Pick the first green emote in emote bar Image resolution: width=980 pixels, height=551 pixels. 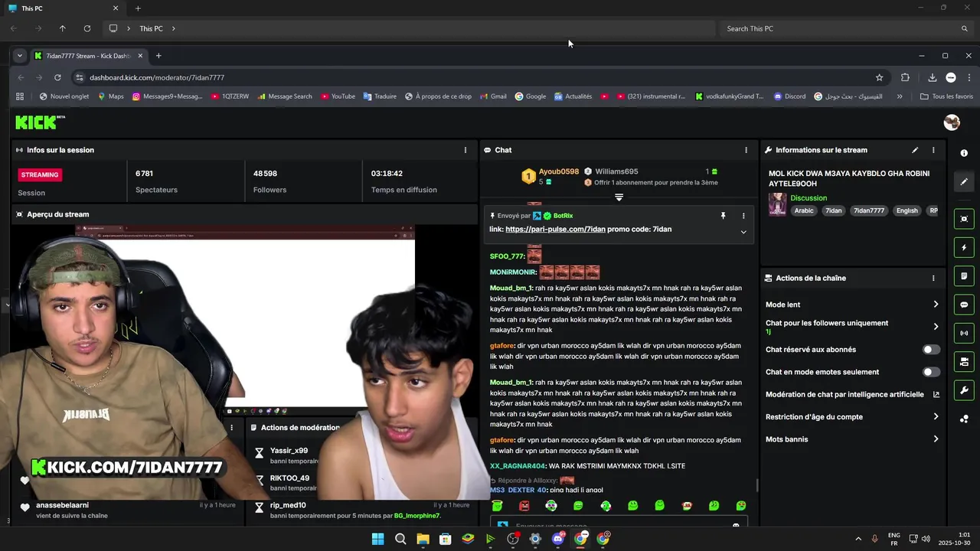(498, 506)
